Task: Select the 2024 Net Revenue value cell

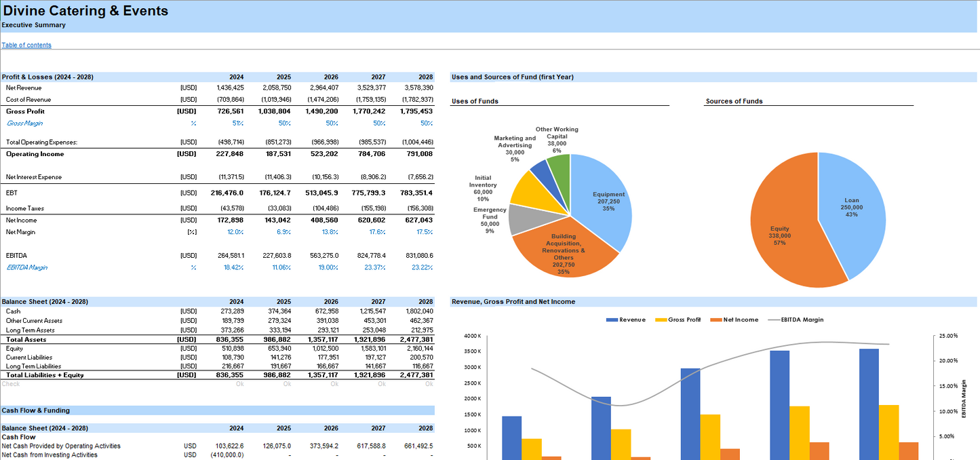Action: [x=230, y=88]
